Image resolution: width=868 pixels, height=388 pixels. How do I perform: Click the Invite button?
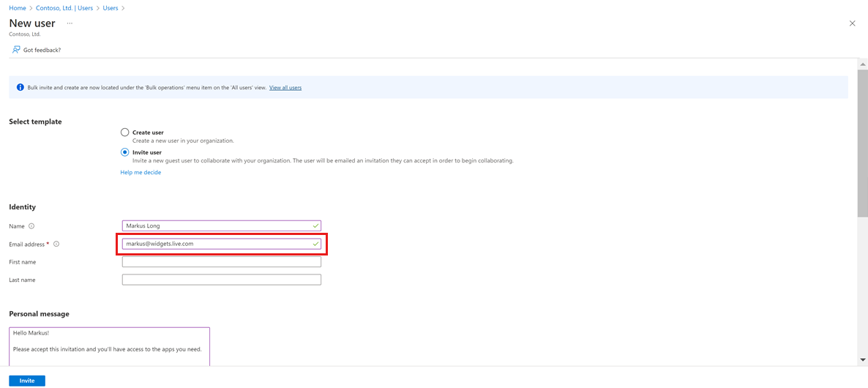coord(27,381)
